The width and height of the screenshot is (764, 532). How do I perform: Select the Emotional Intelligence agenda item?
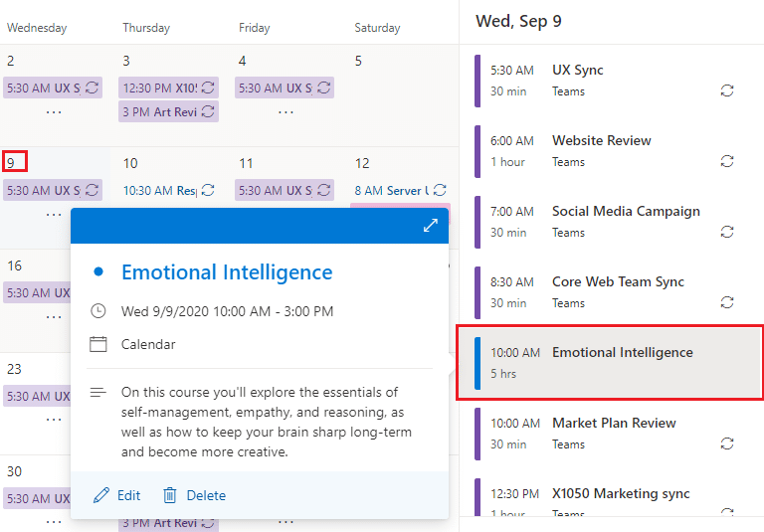[x=610, y=362]
